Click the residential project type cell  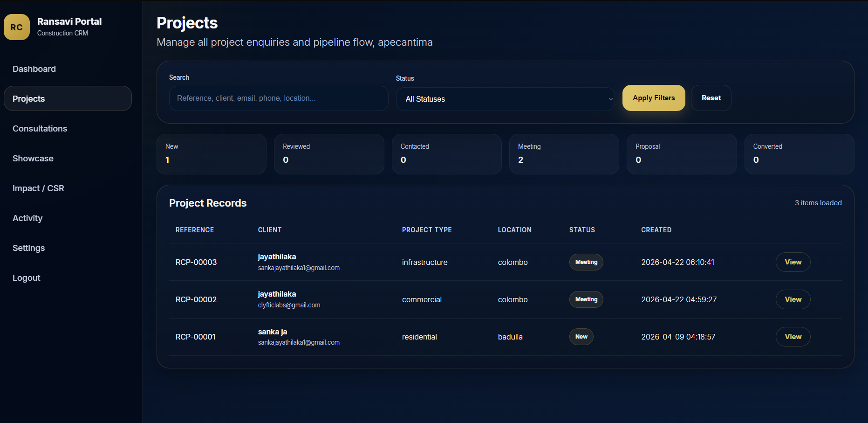coord(419,337)
